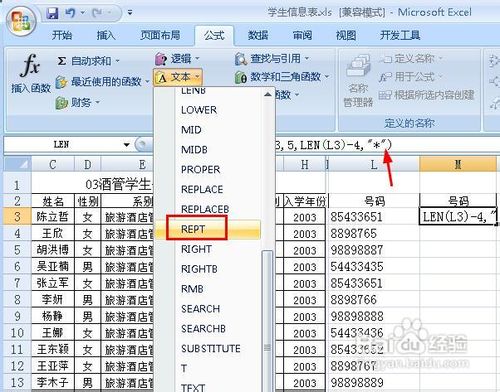This screenshot has width=500, height=392.
Task: Click cell containing 85433651 in row 3
Action: click(374, 217)
